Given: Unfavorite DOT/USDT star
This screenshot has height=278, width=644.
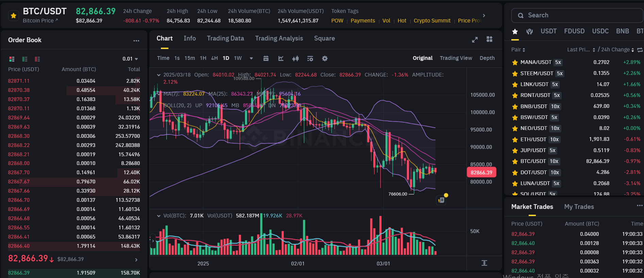Looking at the screenshot, I should click(x=515, y=173).
